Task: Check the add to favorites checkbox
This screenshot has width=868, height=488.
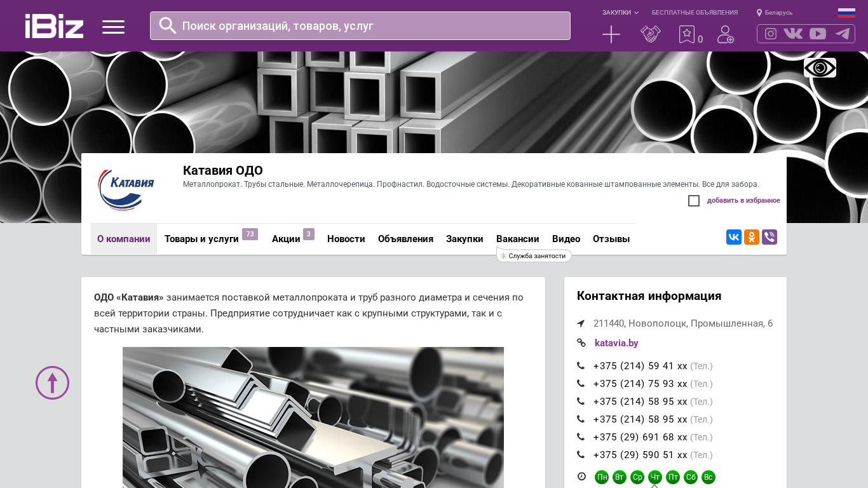Action: click(x=694, y=201)
